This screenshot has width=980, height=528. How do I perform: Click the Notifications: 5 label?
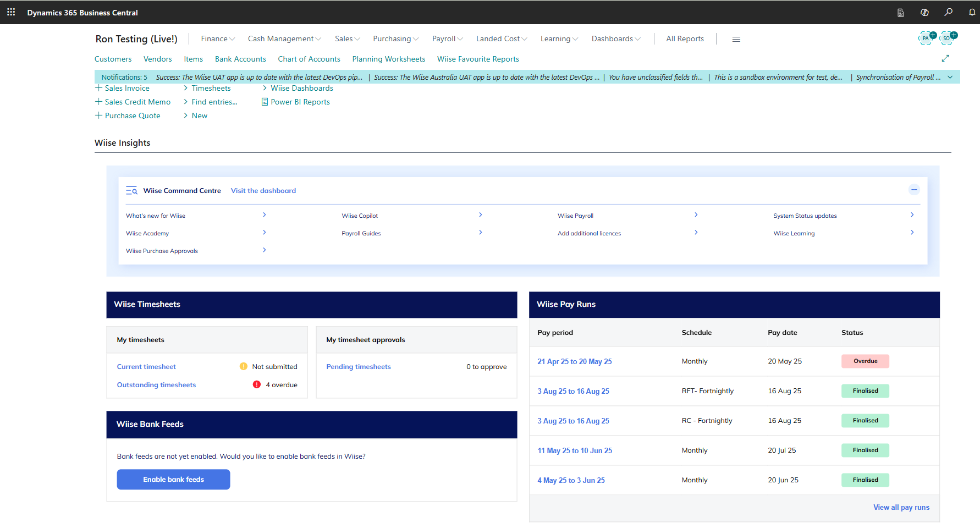tap(124, 77)
